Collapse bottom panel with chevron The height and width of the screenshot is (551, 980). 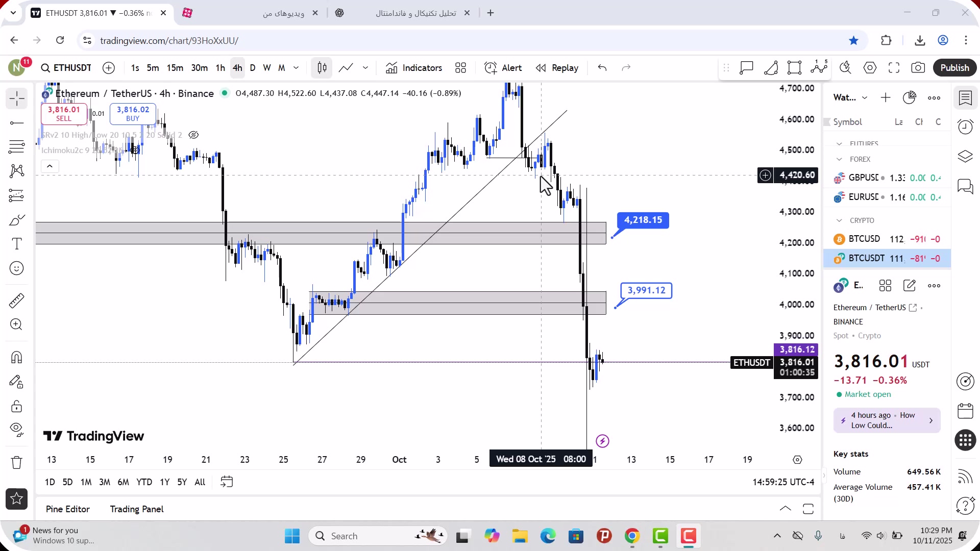pyautogui.click(x=786, y=509)
